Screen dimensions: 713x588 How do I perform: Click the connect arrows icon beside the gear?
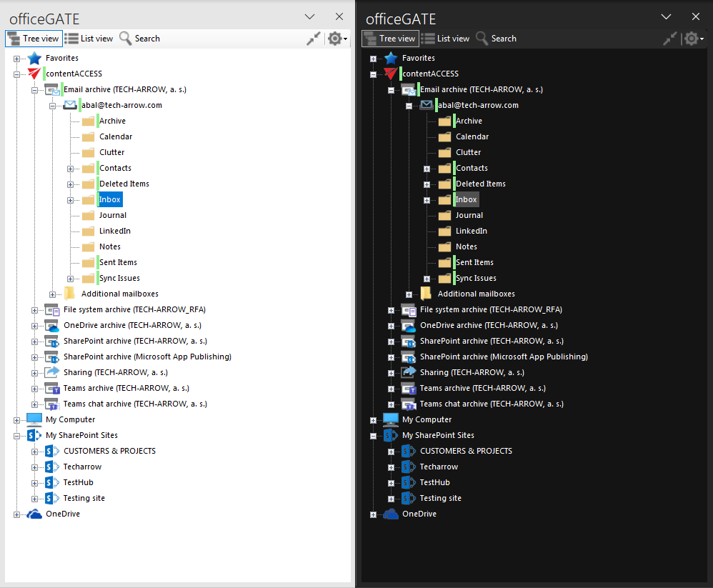[x=313, y=39]
